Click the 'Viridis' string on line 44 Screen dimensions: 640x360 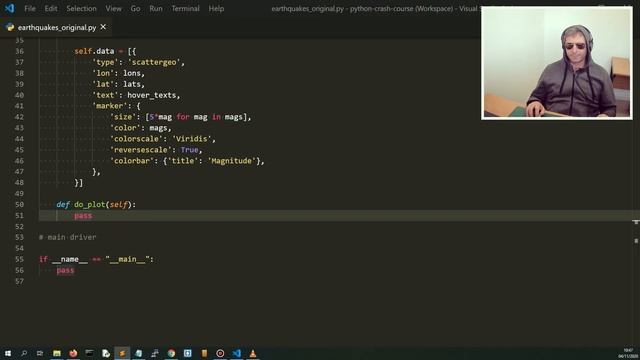tap(192, 139)
